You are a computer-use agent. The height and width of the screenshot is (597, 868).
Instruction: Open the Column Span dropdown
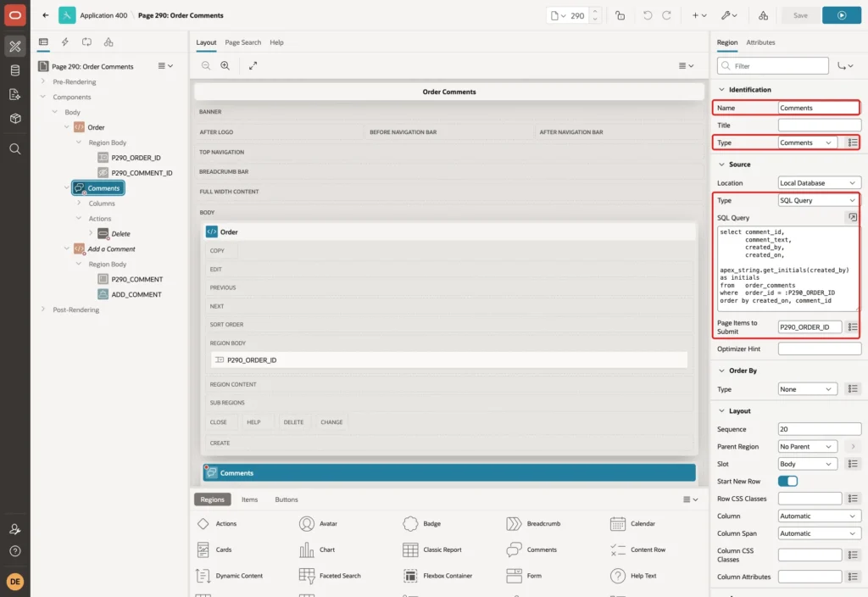click(819, 533)
